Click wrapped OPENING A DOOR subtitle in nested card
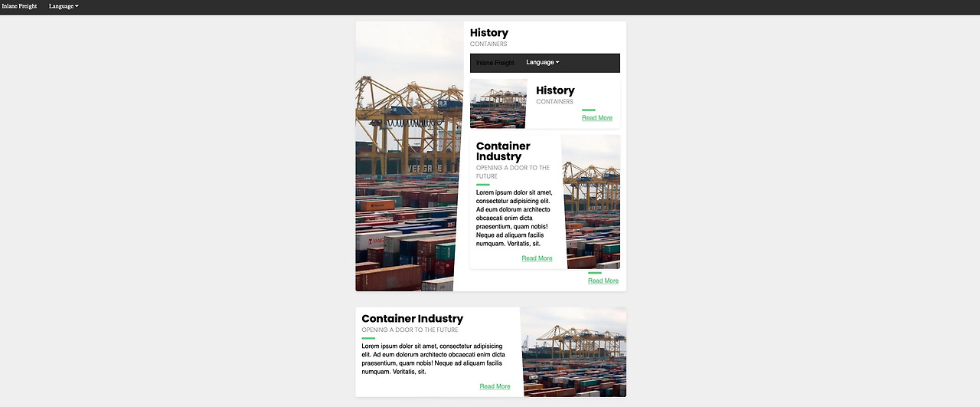Image resolution: width=980 pixels, height=407 pixels. coord(513,172)
